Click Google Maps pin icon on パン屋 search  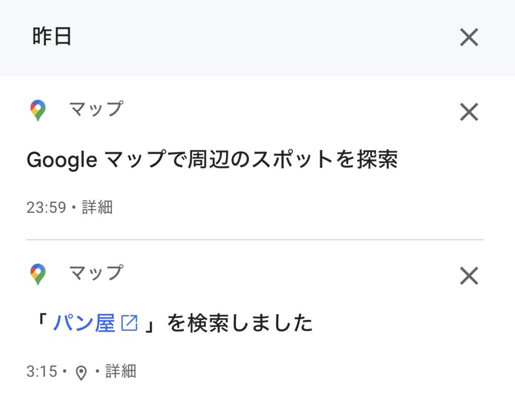pos(38,274)
